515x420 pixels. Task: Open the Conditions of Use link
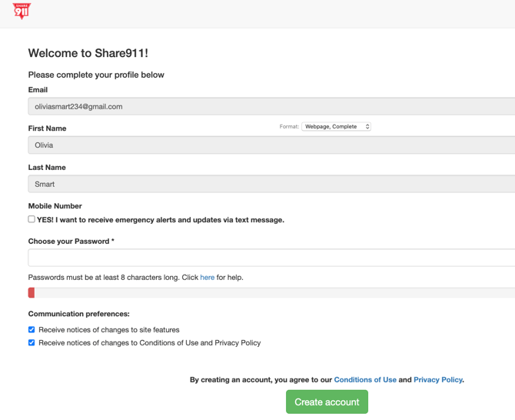(365, 380)
